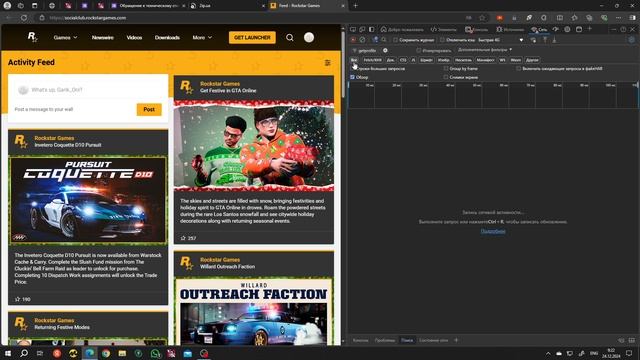Open the Rockstar Games link on Willard post
640x360 pixels.
[220, 260]
